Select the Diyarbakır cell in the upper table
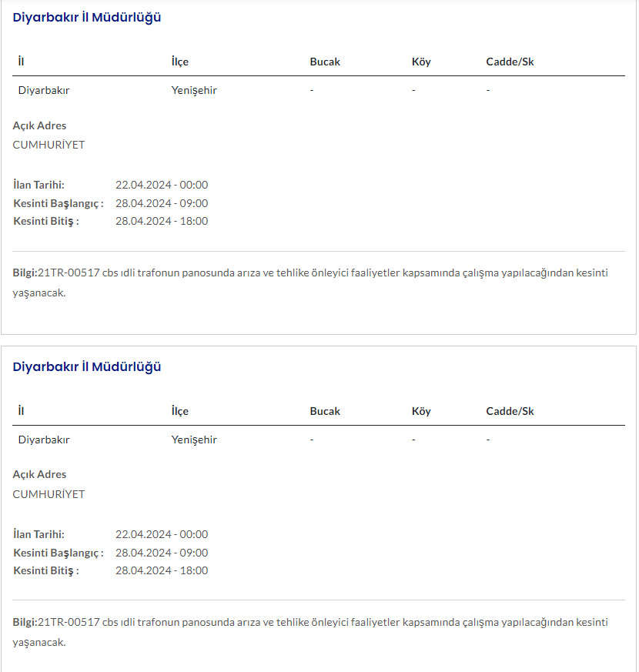The image size is (639, 672). (44, 90)
